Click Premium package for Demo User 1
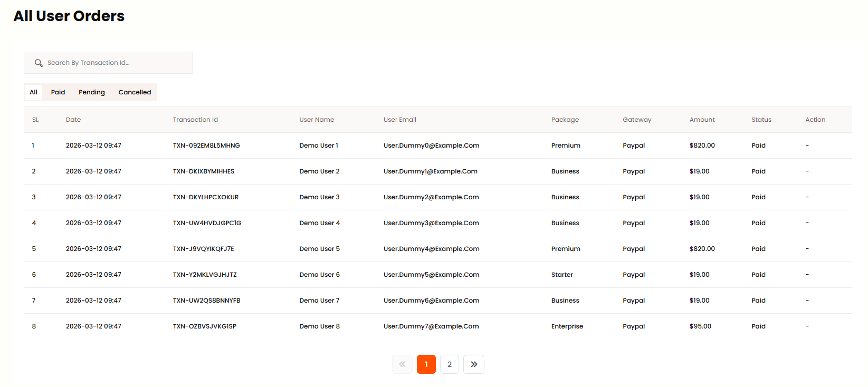The height and width of the screenshot is (387, 868). (566, 146)
